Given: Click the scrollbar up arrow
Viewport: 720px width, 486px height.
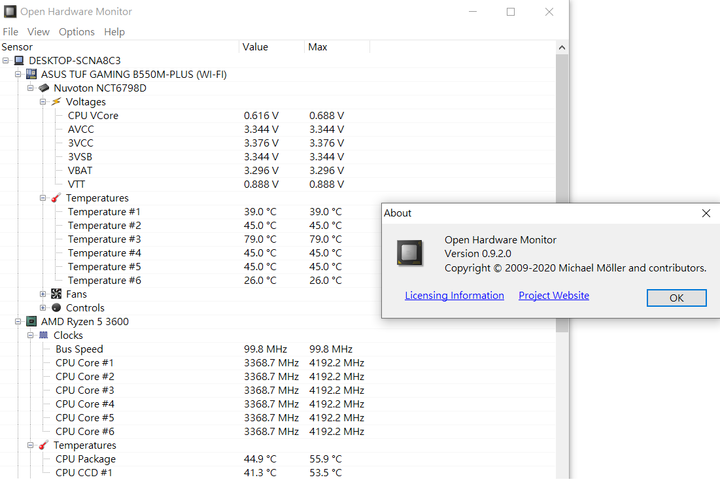Looking at the screenshot, I should (562, 47).
